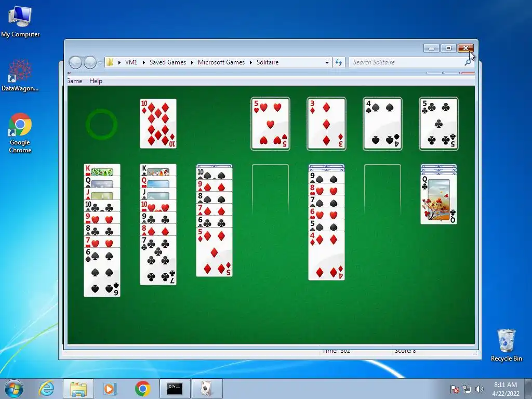Open the Recycle Bin desktop icon
Viewport: 532px width, 399px height.
(506, 345)
